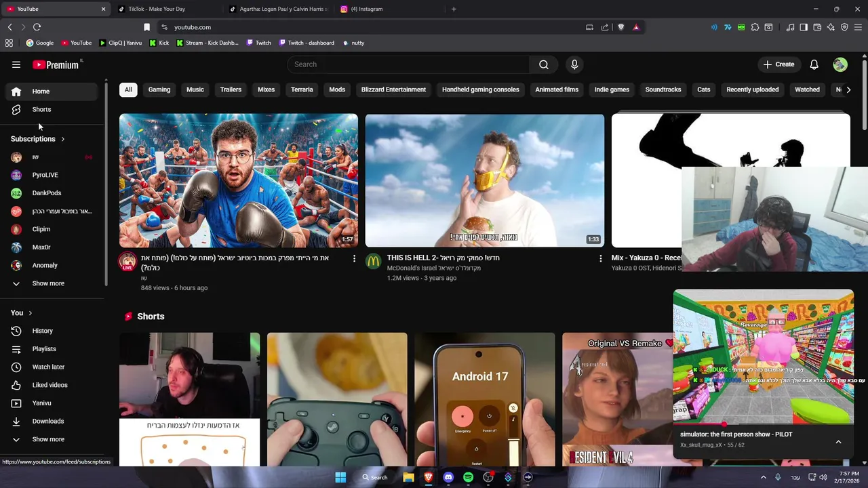Open the Create button menu
This screenshot has height=488, width=868.
coord(778,64)
